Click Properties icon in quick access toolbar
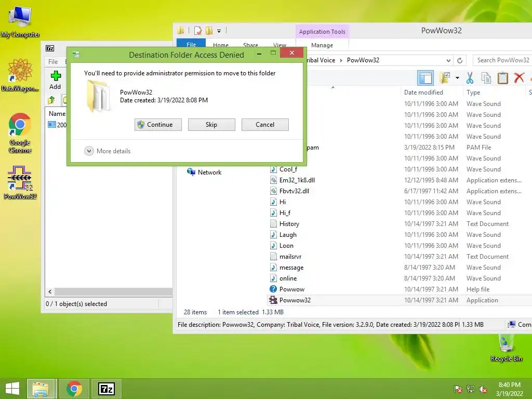Screen dimensions: 532x399 click(x=198, y=31)
